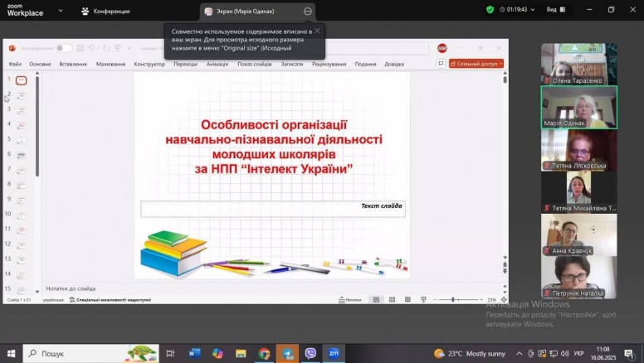Open Zoom encryption shield icon

[490, 10]
